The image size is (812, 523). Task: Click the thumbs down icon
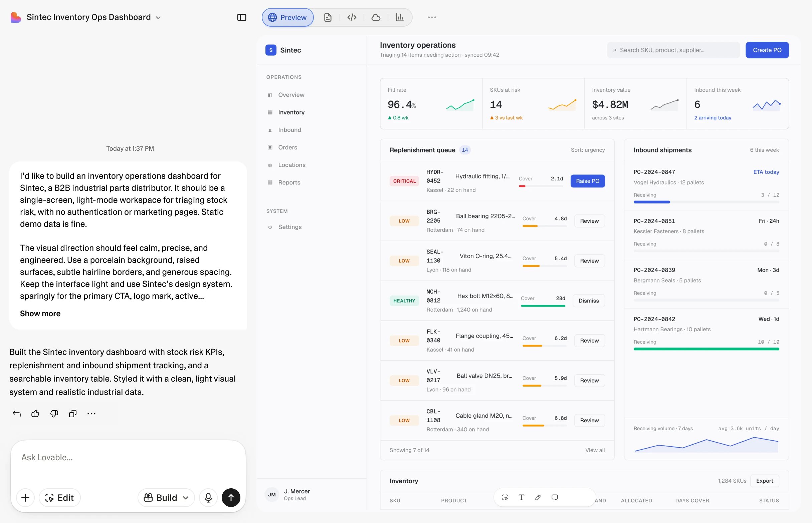pyautogui.click(x=54, y=413)
